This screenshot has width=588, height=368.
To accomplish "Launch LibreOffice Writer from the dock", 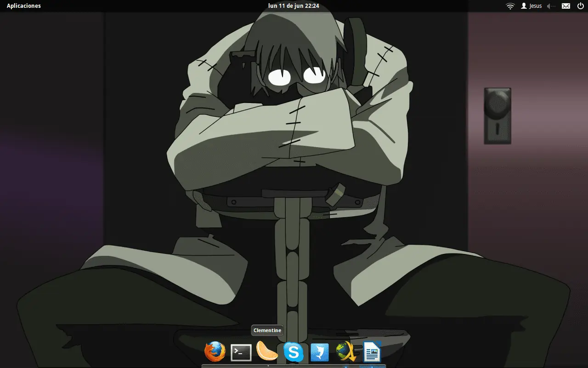I will point(373,352).
